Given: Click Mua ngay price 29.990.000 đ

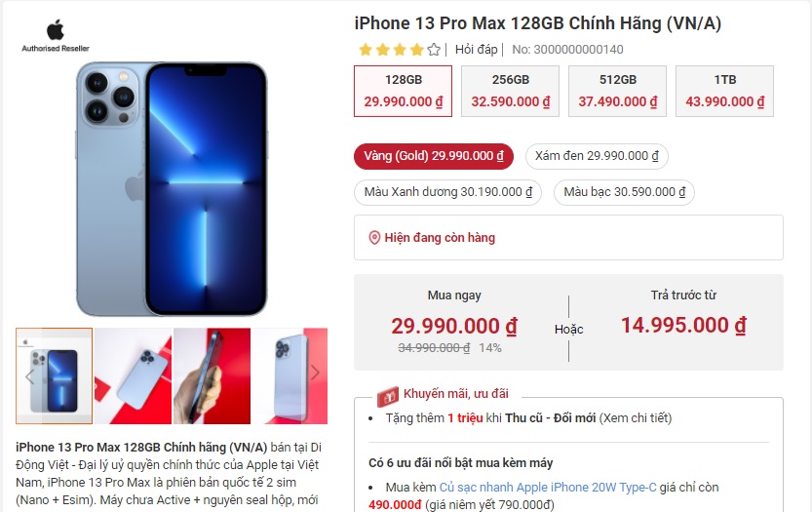Looking at the screenshot, I should click(454, 326).
